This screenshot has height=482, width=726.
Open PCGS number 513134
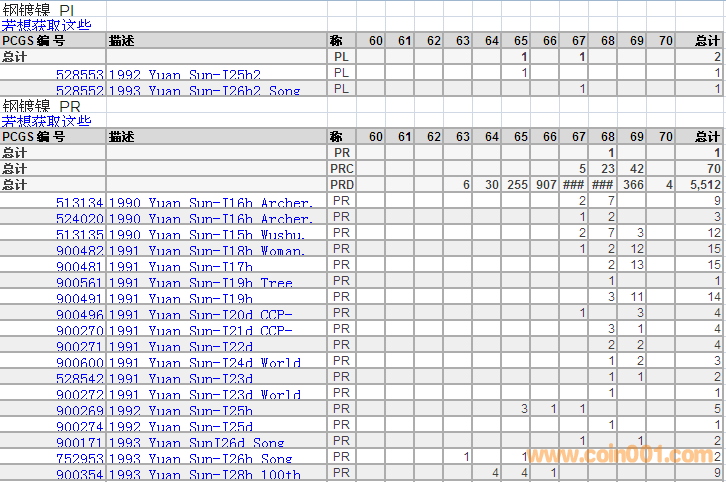click(x=80, y=203)
